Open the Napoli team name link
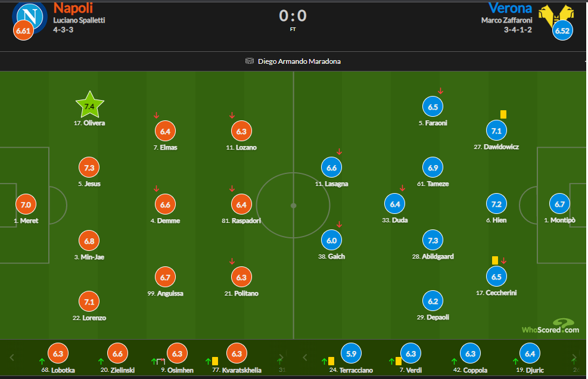 coord(72,8)
